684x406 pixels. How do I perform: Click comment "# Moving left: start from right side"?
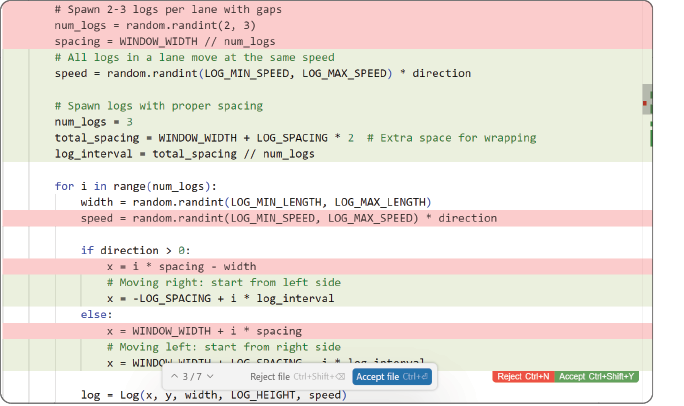click(x=224, y=347)
